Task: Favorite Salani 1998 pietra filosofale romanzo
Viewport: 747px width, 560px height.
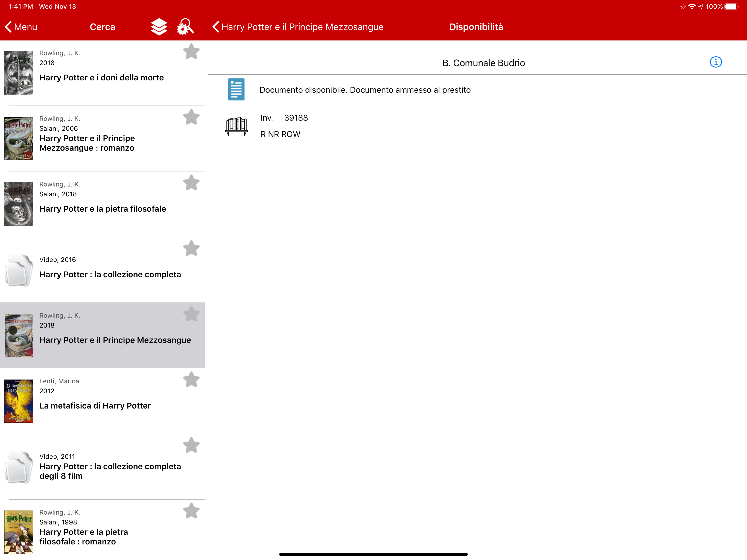Action: tap(191, 511)
